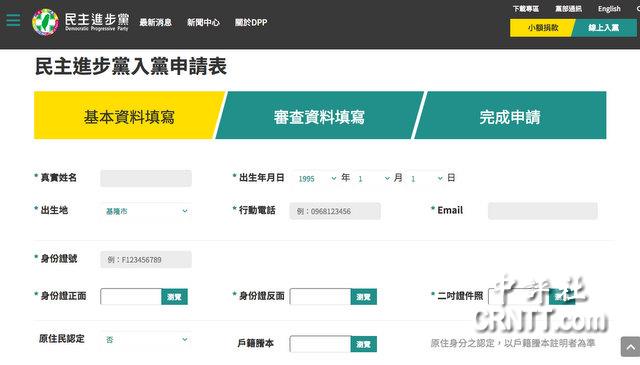This screenshot has height=365, width=640.
Task: Click 瀏覽 button for 戶籍謄本
Action: pos(364,344)
